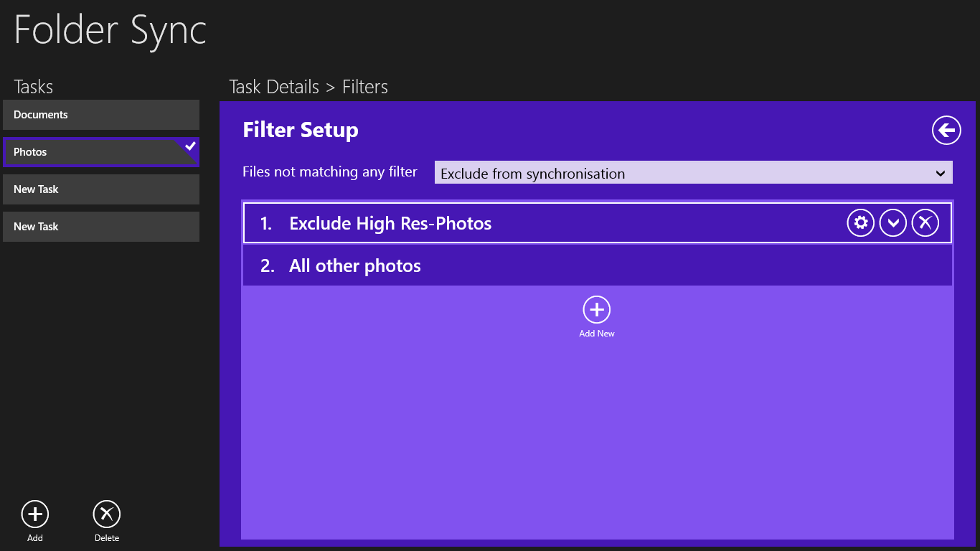The image size is (980, 551).
Task: Click the Add New filter plus icon
Action: (596, 310)
